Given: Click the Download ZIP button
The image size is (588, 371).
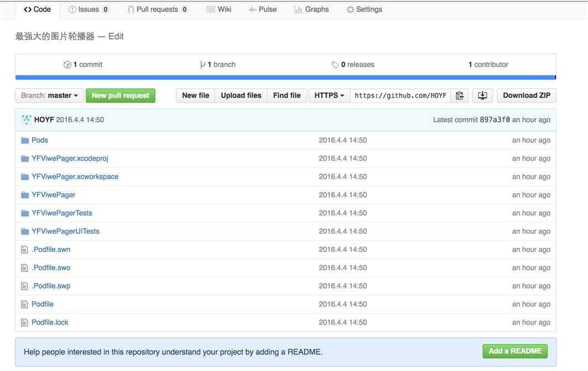Looking at the screenshot, I should click(x=527, y=96).
